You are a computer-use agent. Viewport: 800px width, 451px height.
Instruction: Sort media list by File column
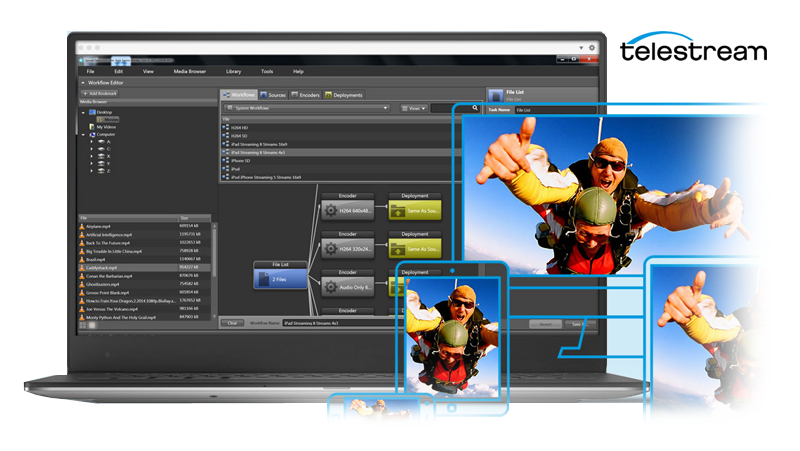tap(128, 218)
